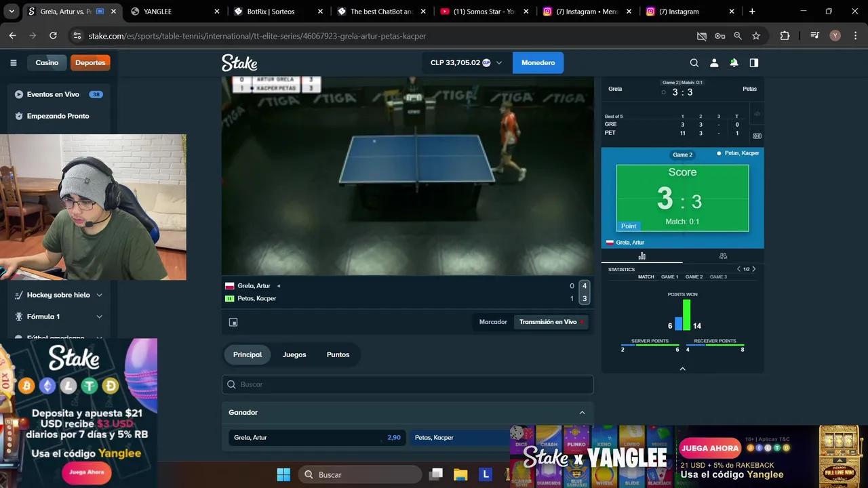
Task: Collapse the Ganador market section
Action: [x=582, y=413]
